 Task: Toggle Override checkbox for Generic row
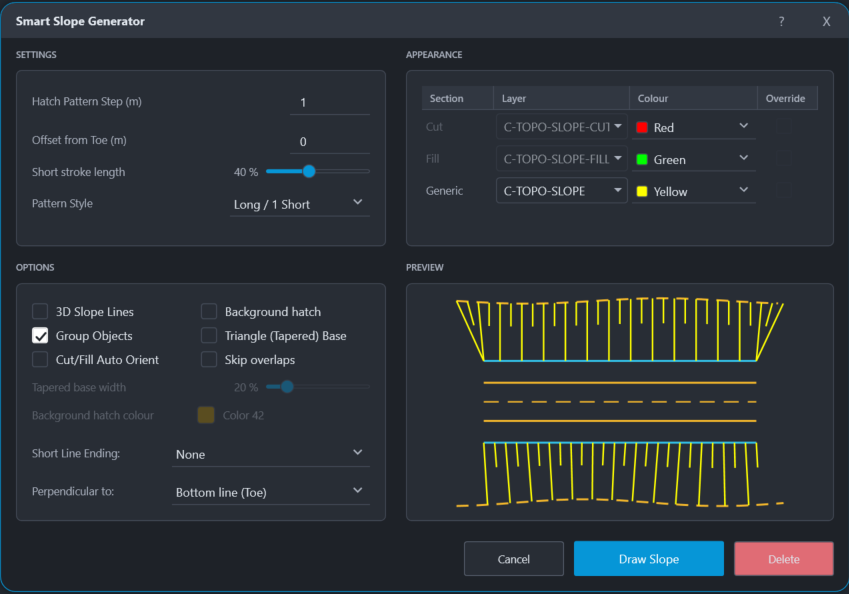click(783, 190)
